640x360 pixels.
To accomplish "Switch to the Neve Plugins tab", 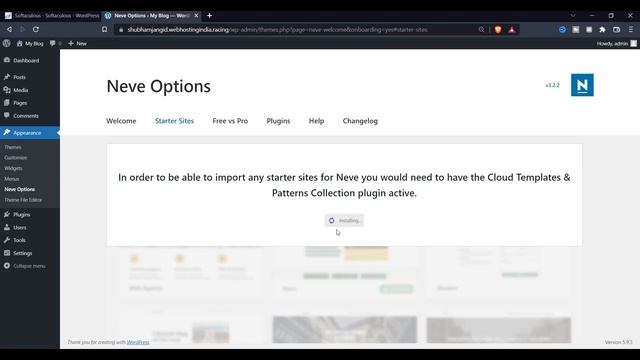I will coord(278,121).
